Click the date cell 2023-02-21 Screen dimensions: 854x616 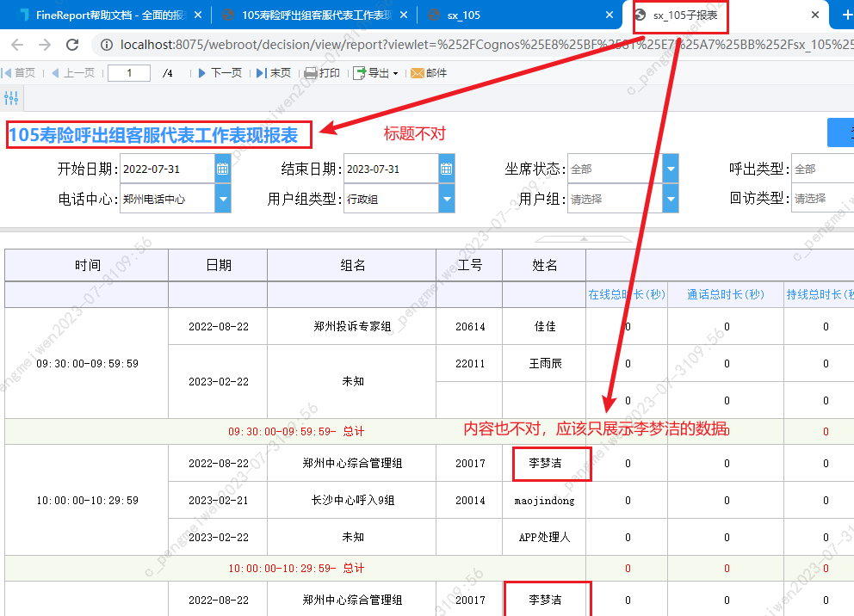click(219, 501)
